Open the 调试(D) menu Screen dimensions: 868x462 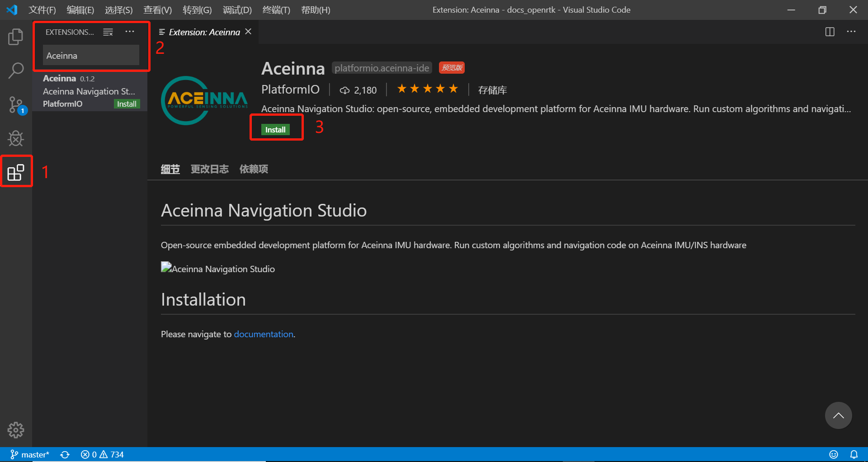pos(237,10)
